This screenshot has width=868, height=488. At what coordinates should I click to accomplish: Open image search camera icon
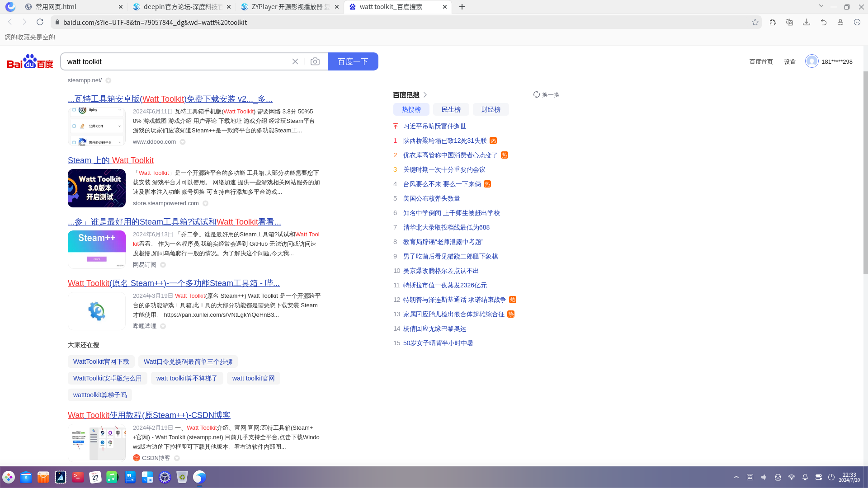[x=315, y=61]
